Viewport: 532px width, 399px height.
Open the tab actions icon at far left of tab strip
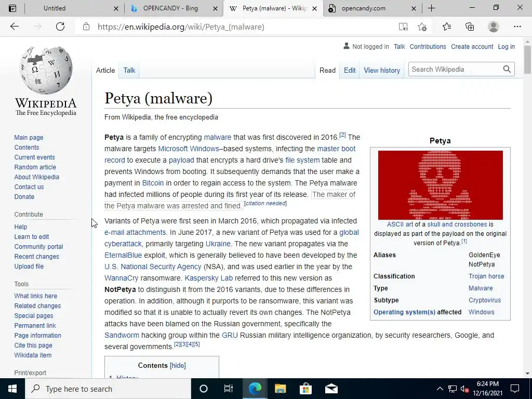[x=12, y=8]
